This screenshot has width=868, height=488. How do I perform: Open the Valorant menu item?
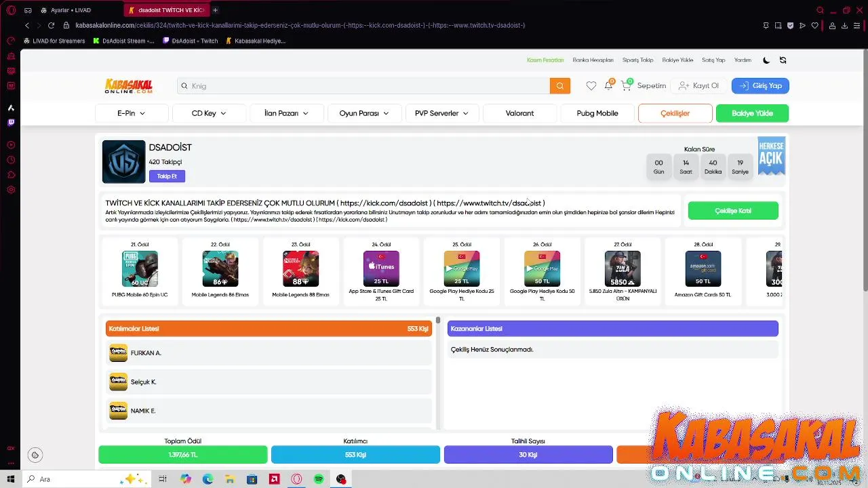click(x=519, y=113)
